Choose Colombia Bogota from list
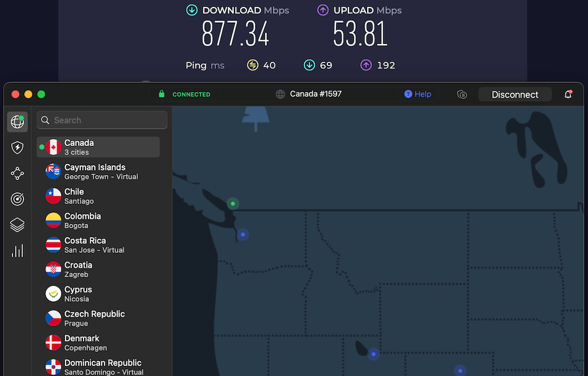 pos(98,221)
